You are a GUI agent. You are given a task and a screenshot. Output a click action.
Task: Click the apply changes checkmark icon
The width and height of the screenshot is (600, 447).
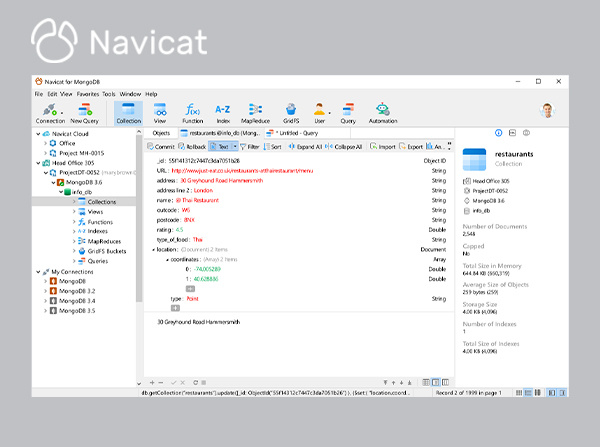point(173,382)
